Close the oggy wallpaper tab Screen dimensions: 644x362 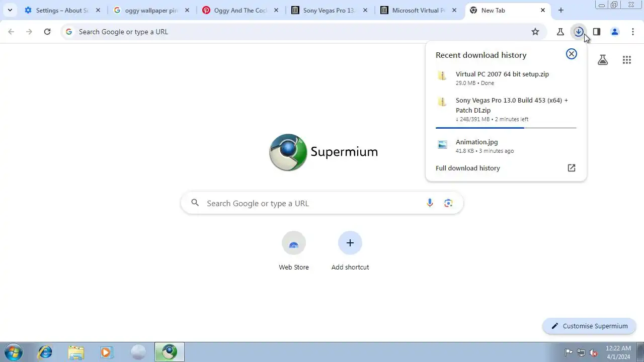click(x=187, y=10)
